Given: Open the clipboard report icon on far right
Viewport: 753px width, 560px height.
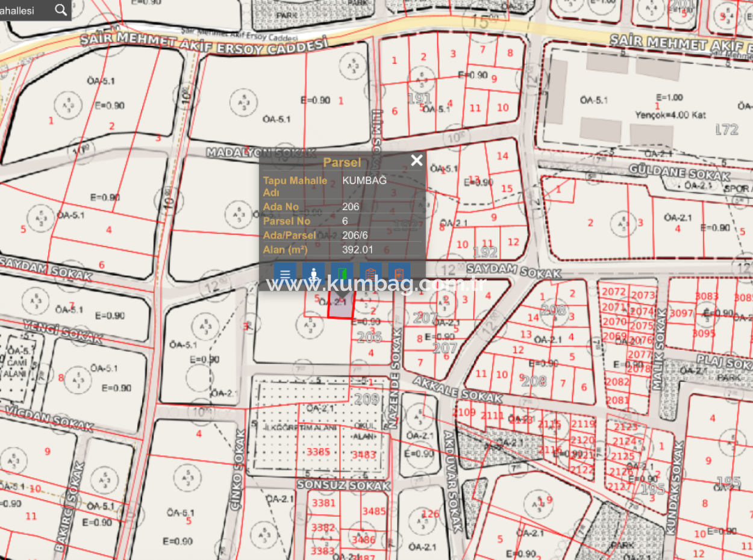Looking at the screenshot, I should click(x=400, y=273).
